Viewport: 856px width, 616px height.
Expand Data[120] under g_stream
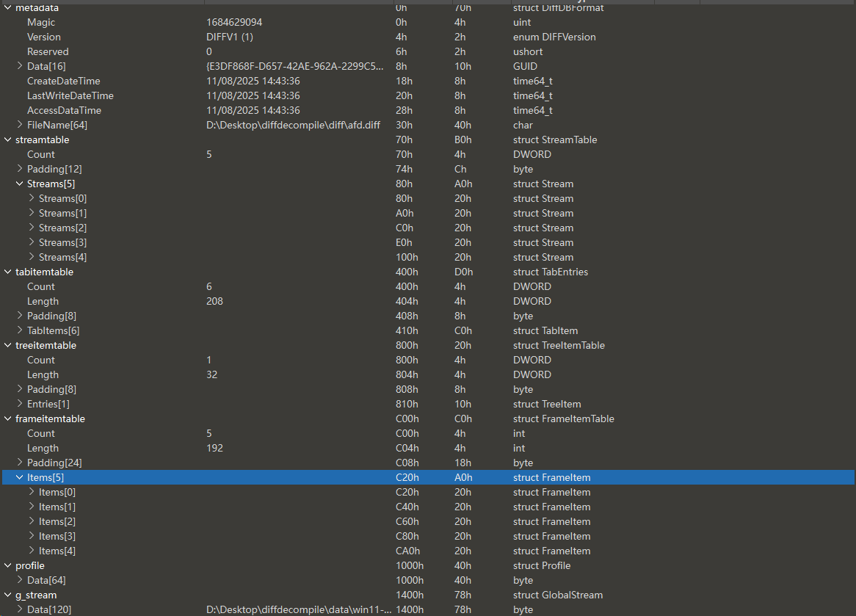(x=20, y=609)
